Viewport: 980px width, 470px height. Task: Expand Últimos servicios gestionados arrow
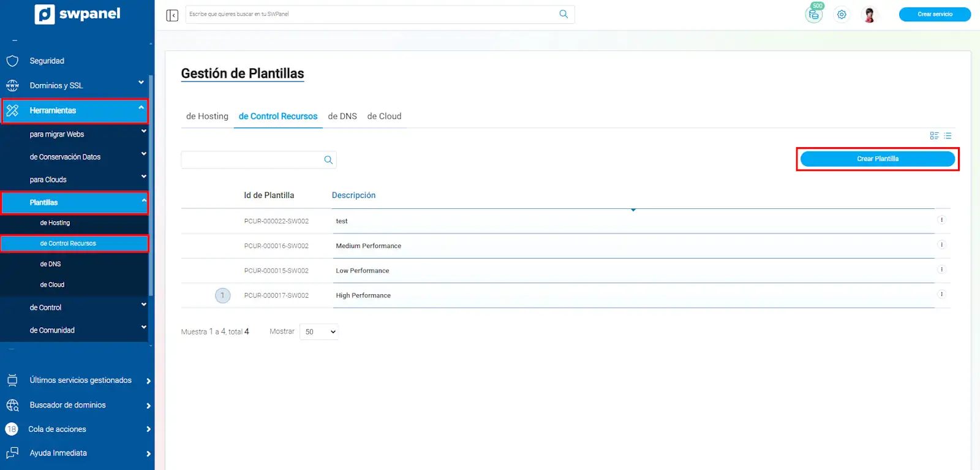tap(148, 381)
